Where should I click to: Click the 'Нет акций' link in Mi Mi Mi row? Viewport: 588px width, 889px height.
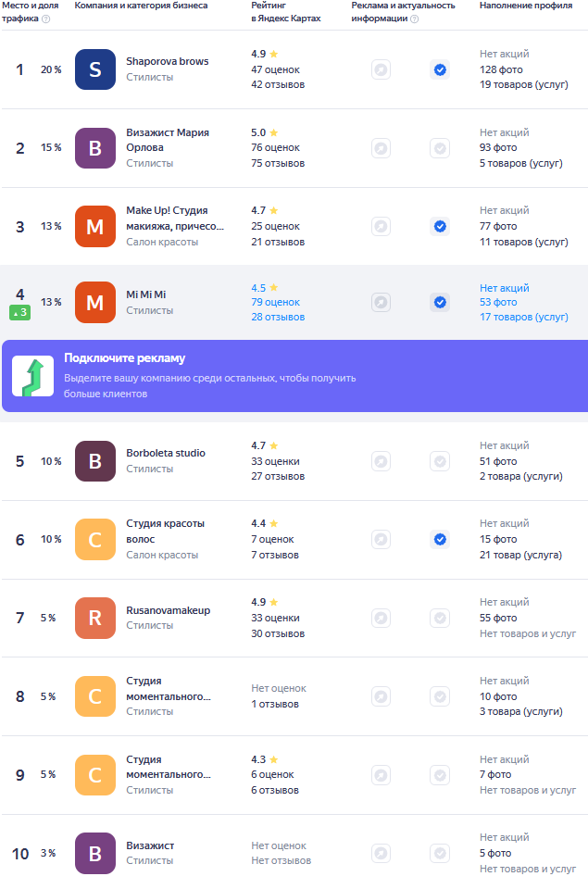point(504,288)
